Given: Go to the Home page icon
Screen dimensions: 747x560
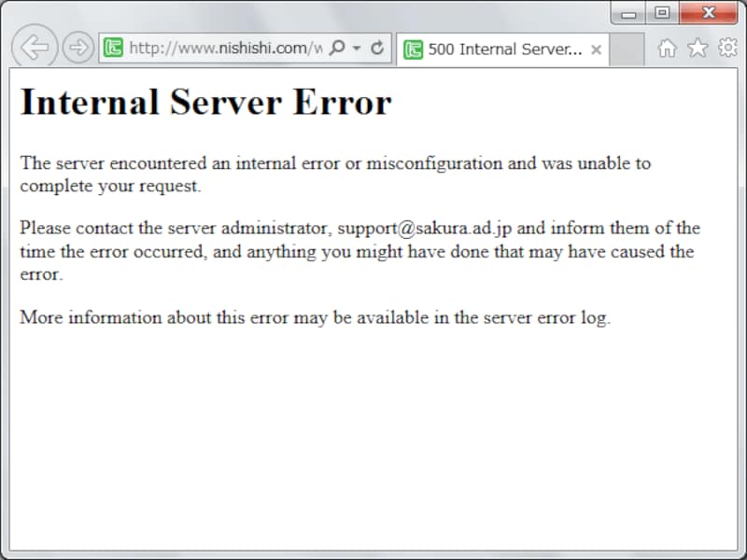Looking at the screenshot, I should pos(667,49).
